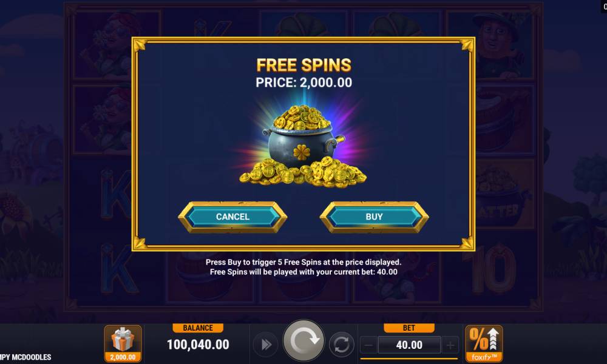Increase the bet with plus button

[x=450, y=345]
